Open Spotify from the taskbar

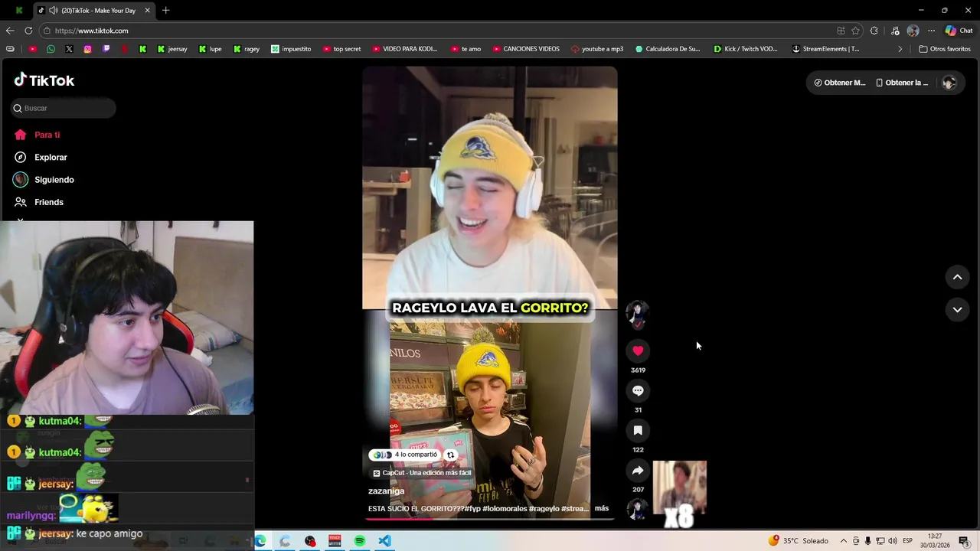360,541
